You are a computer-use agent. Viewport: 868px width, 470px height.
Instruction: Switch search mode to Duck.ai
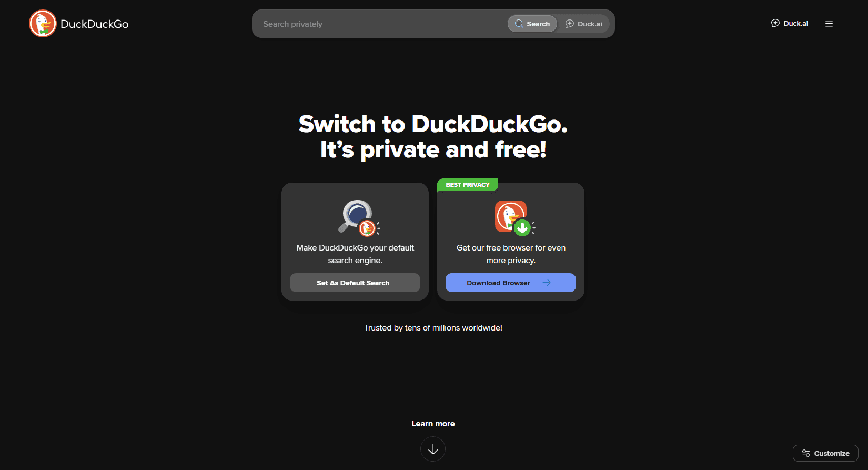(x=584, y=24)
